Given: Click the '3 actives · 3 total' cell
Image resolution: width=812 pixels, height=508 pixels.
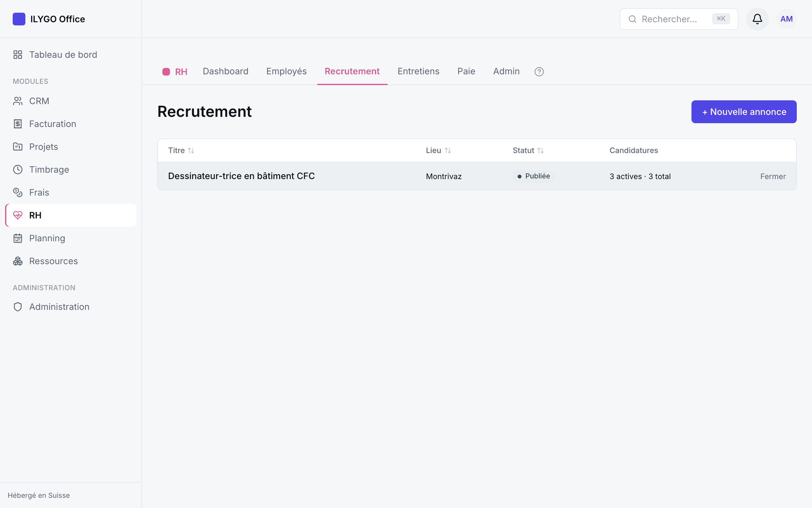Looking at the screenshot, I should pos(640,177).
